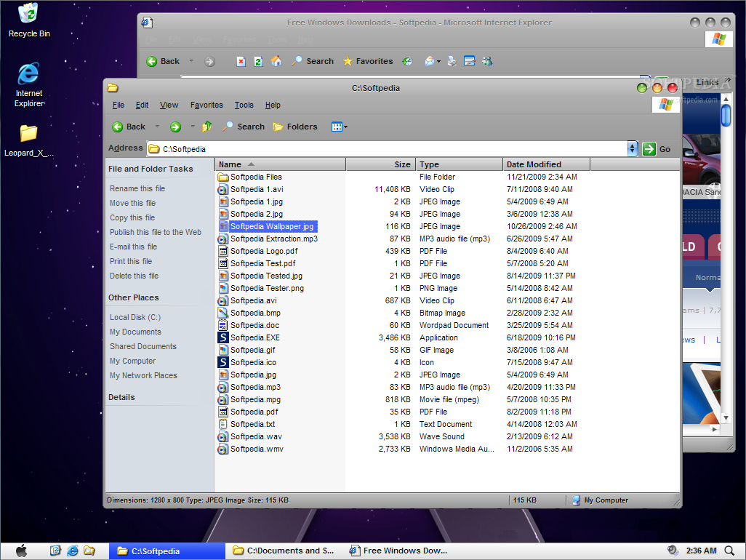This screenshot has height=560, width=746.
Task: Open Search in C:\Softpedia toolbar
Action: pos(244,127)
